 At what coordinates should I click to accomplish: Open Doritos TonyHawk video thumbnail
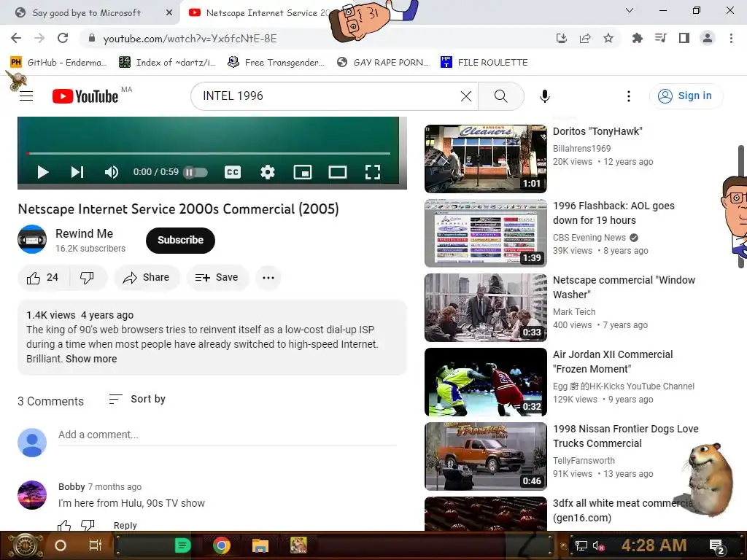tap(485, 158)
